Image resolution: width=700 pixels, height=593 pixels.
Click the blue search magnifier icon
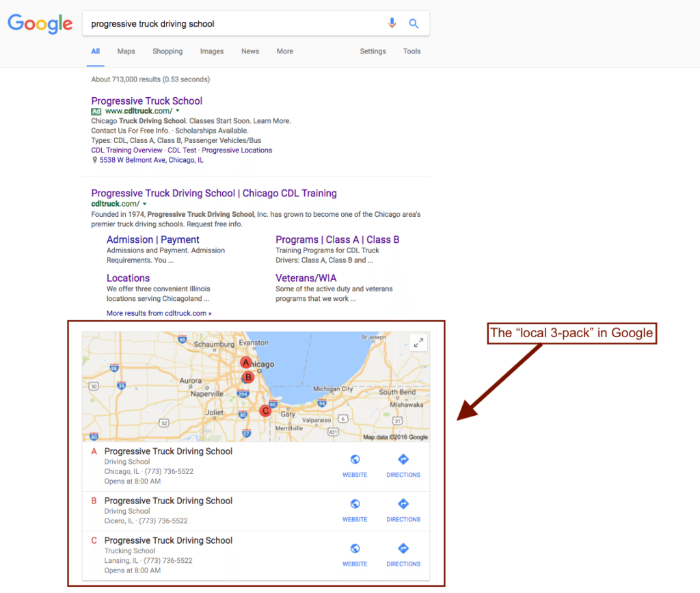tap(414, 23)
